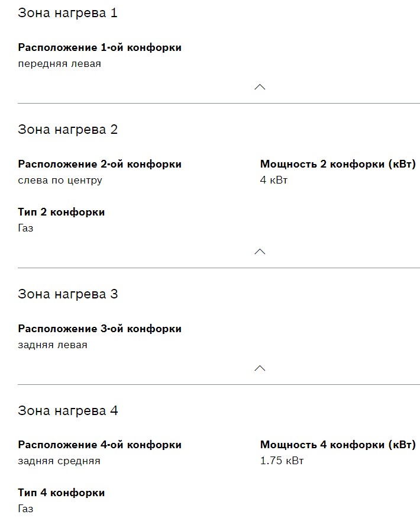
Task: Select the задняя левая value
Action: coord(53,345)
